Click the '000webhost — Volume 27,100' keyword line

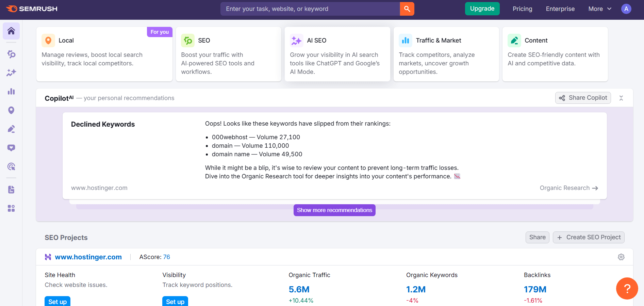click(256, 137)
